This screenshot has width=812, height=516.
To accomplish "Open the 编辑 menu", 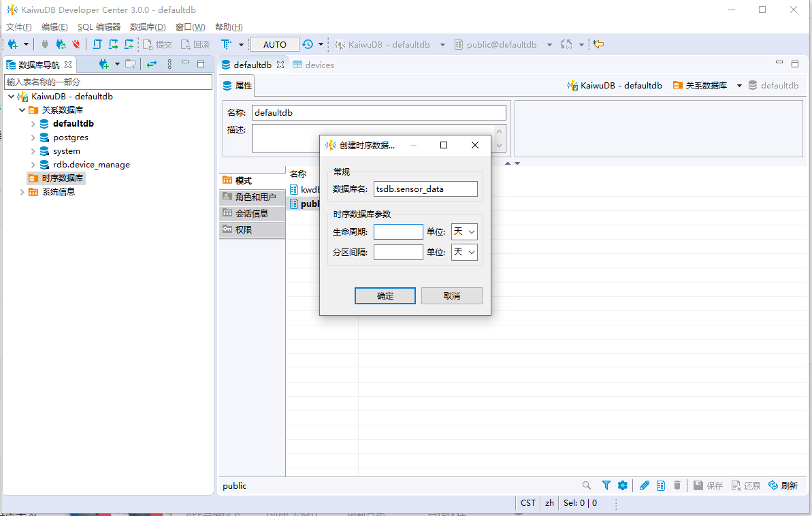I will (x=54, y=27).
